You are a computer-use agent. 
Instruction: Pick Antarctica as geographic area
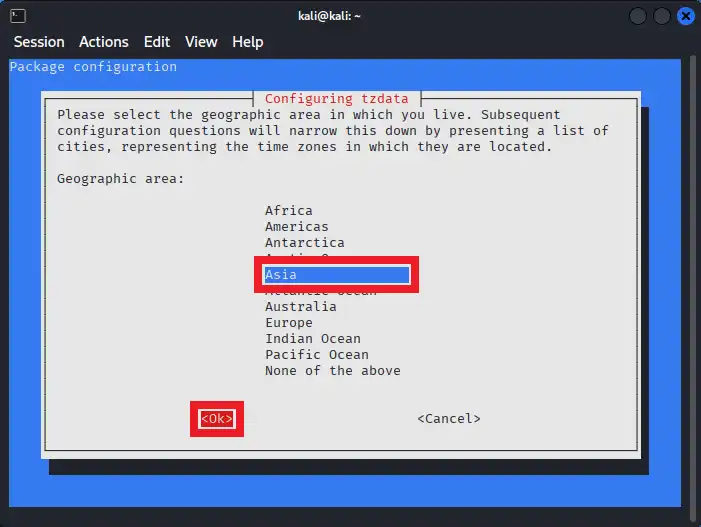tap(305, 243)
